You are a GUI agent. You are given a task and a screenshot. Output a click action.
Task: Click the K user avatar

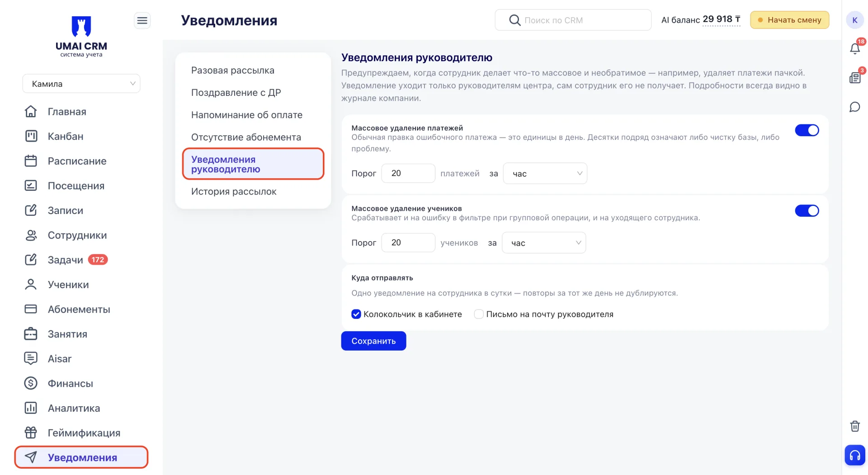(x=854, y=20)
